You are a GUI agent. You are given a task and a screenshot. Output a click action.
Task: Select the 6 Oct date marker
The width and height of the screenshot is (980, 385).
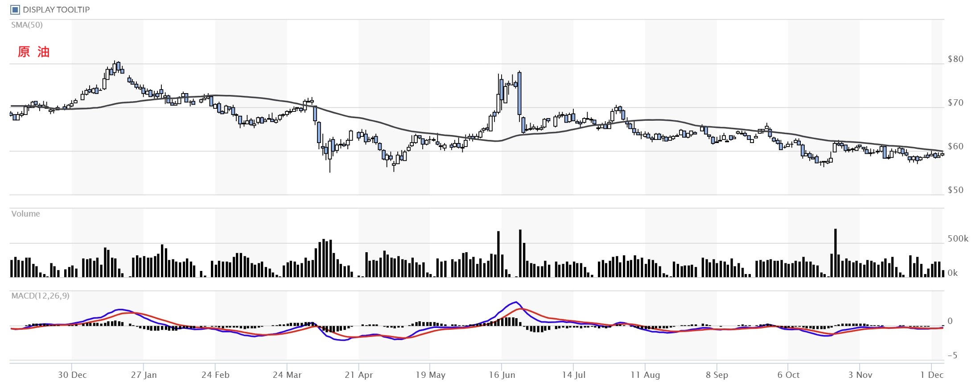coord(788,375)
